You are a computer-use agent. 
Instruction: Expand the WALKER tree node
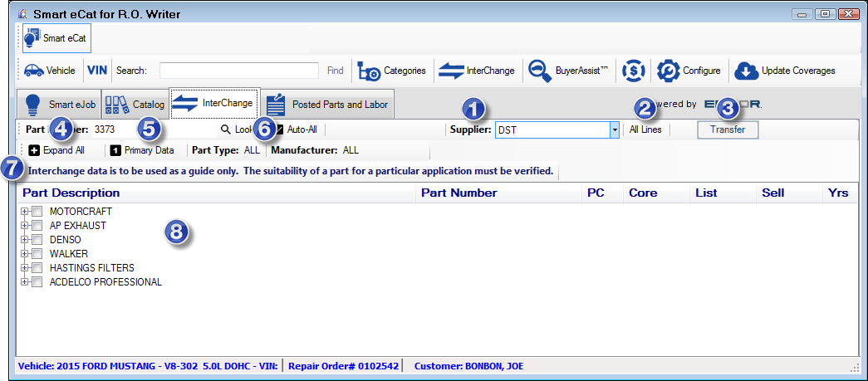point(24,254)
